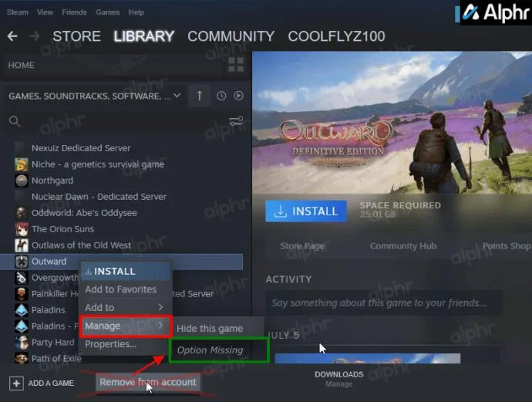Image resolution: width=532 pixels, height=402 pixels.
Task: Choose INSTALL in the context menu
Action: pos(125,272)
